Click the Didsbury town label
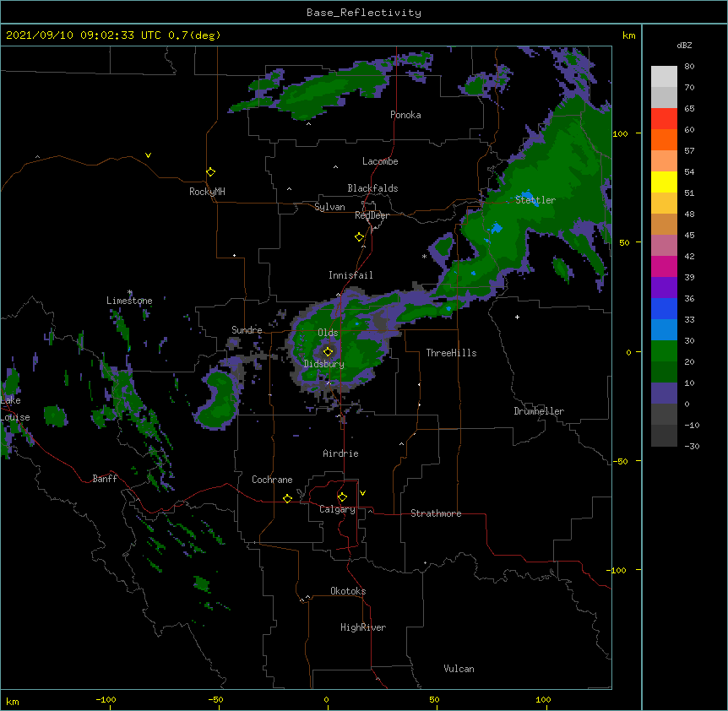The width and height of the screenshot is (728, 711). click(x=324, y=364)
